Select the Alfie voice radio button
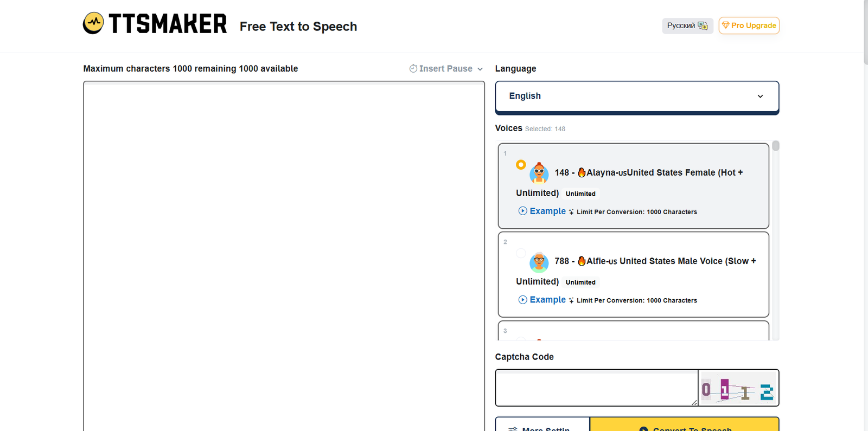This screenshot has height=431, width=868. coord(521,253)
